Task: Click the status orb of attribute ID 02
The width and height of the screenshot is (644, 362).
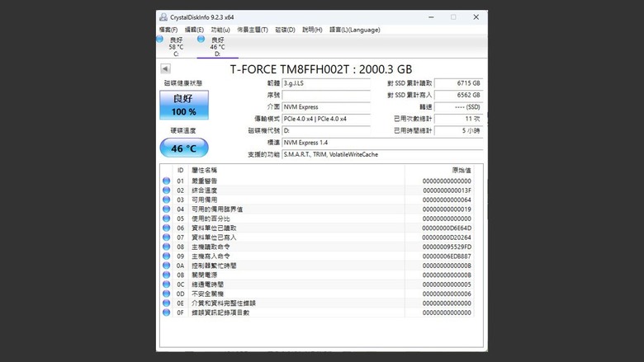Action: pyautogui.click(x=166, y=190)
